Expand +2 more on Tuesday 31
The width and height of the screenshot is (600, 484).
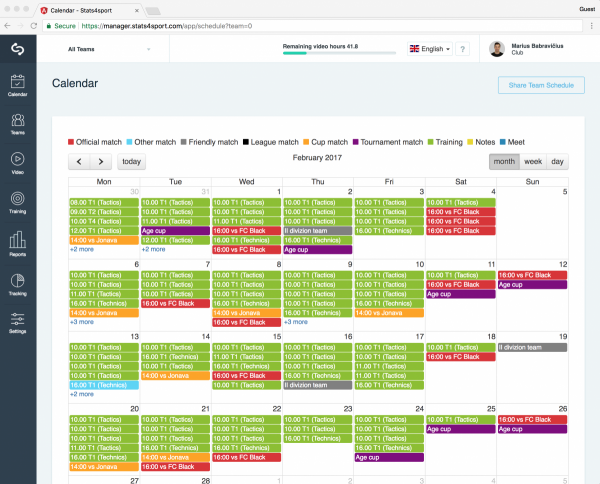153,249
